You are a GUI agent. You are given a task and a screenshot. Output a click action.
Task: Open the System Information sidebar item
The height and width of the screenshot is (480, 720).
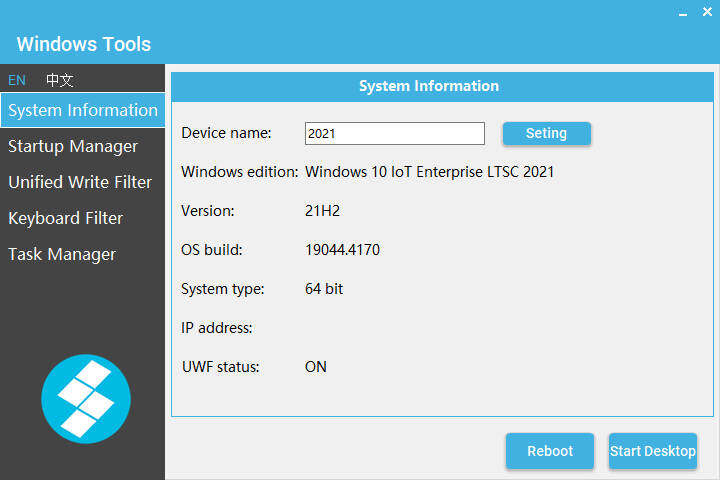(x=83, y=110)
